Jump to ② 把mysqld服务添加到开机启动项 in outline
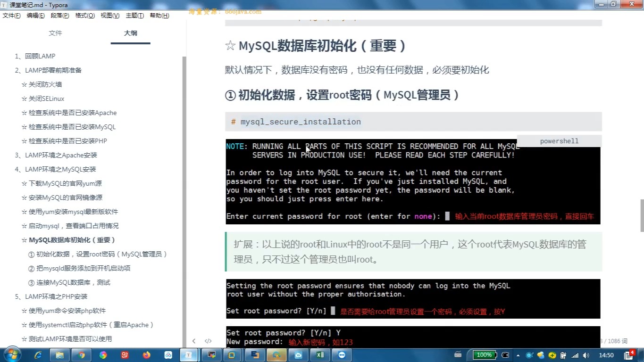644x362 pixels. click(79, 268)
